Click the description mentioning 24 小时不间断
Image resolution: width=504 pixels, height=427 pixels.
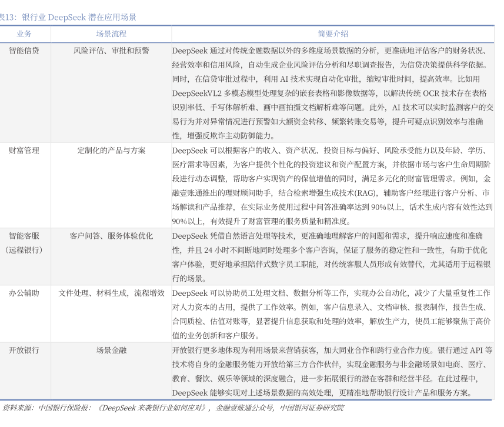coord(332,250)
